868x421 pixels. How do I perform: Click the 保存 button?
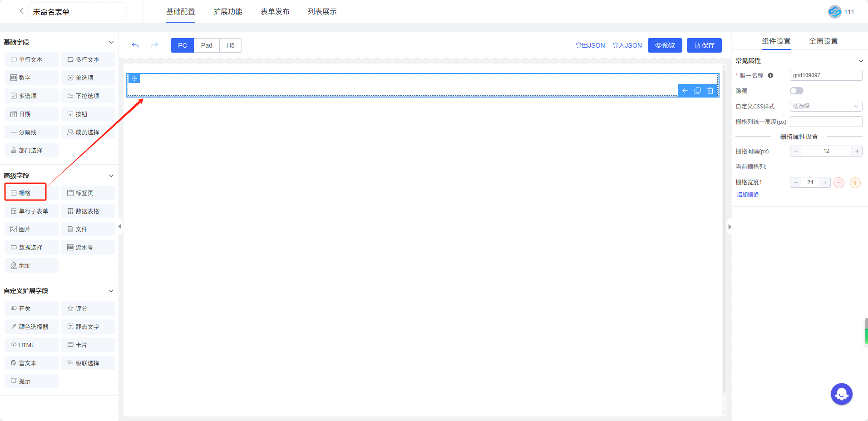click(x=704, y=45)
